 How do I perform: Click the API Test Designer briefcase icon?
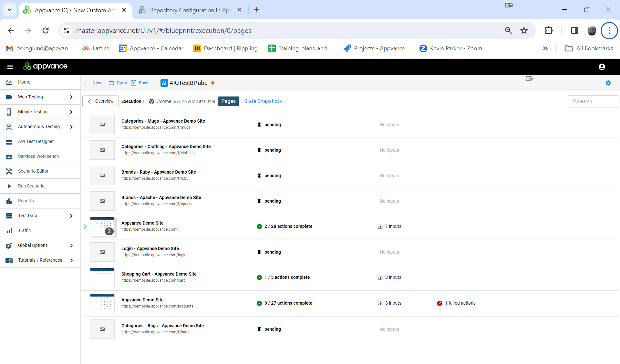click(9, 142)
